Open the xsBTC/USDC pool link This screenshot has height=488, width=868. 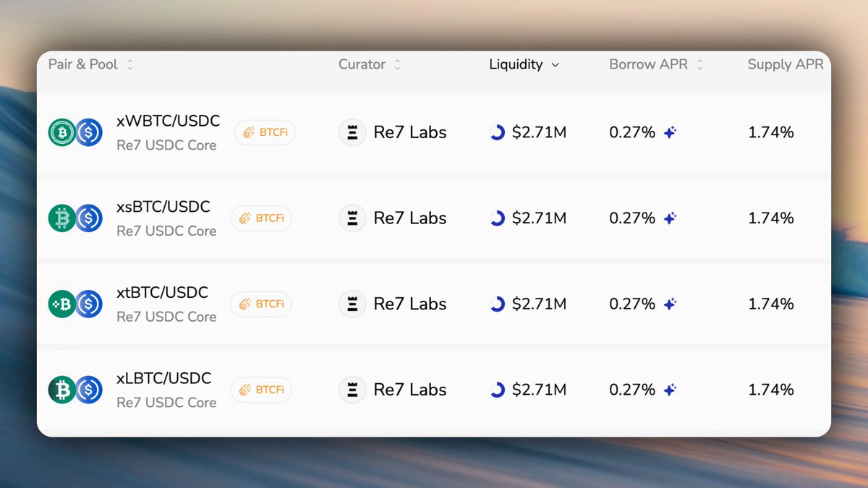tap(163, 207)
